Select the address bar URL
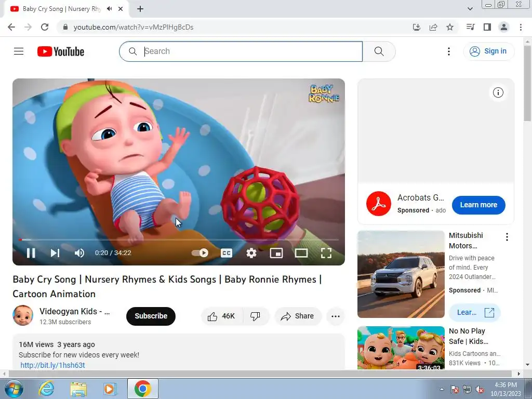 (x=134, y=27)
